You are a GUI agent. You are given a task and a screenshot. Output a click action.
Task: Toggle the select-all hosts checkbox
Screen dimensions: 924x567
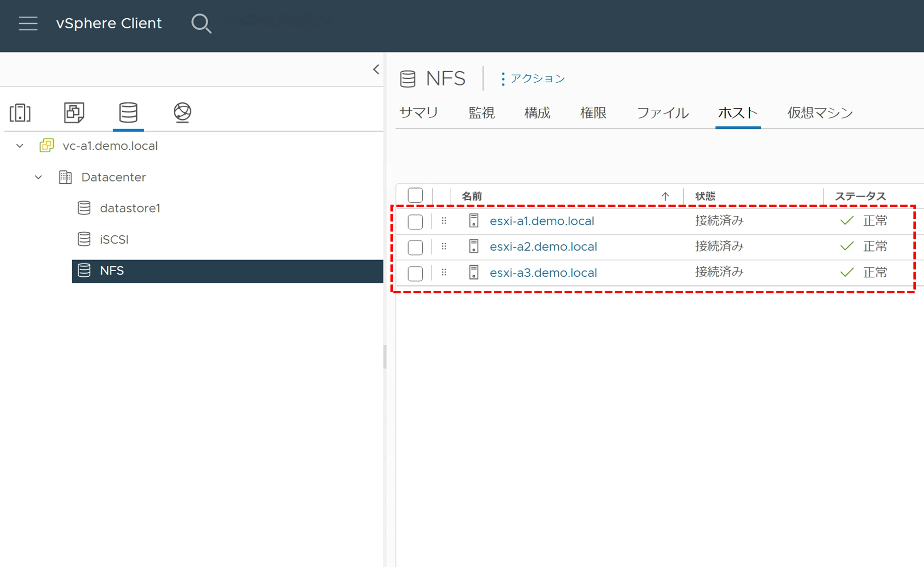click(x=415, y=196)
